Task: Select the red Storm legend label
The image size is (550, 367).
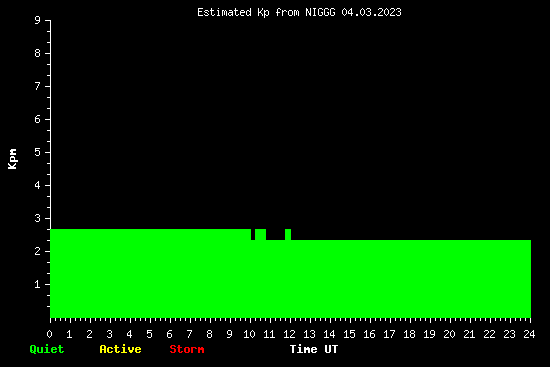Action: pos(187,349)
